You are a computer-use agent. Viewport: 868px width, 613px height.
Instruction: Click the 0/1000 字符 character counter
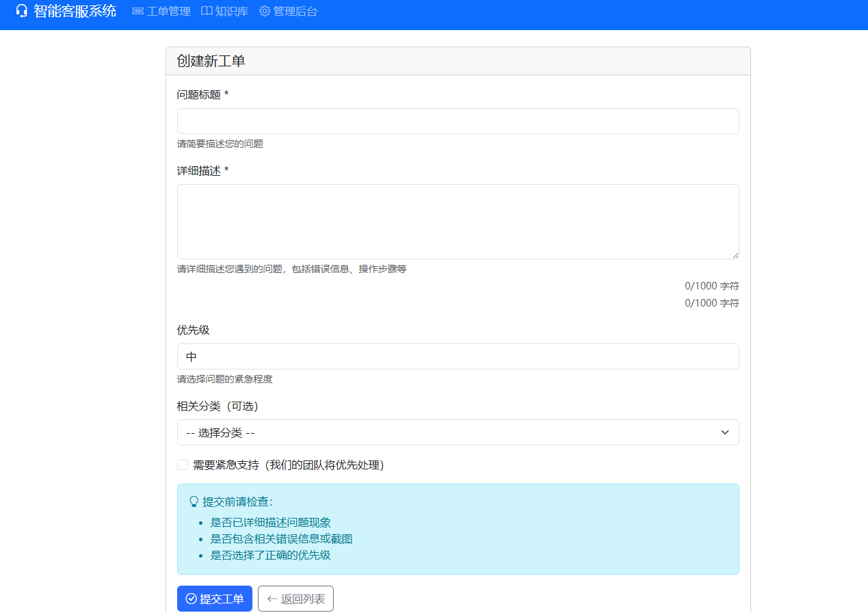click(x=711, y=285)
